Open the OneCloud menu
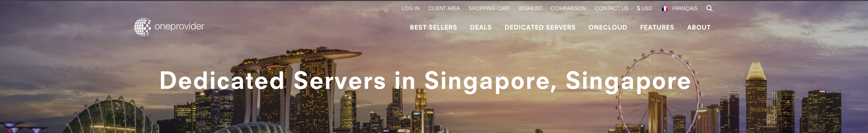868x133 pixels. [x=608, y=28]
